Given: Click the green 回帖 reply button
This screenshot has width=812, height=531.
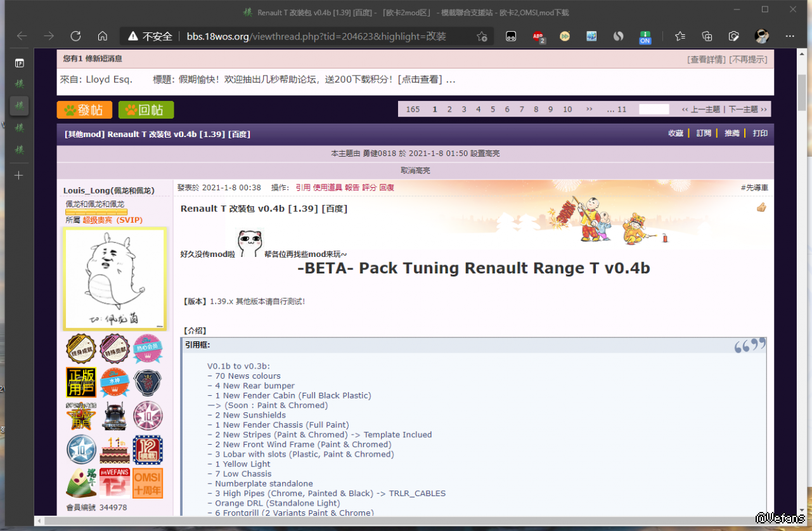Looking at the screenshot, I should 146,110.
